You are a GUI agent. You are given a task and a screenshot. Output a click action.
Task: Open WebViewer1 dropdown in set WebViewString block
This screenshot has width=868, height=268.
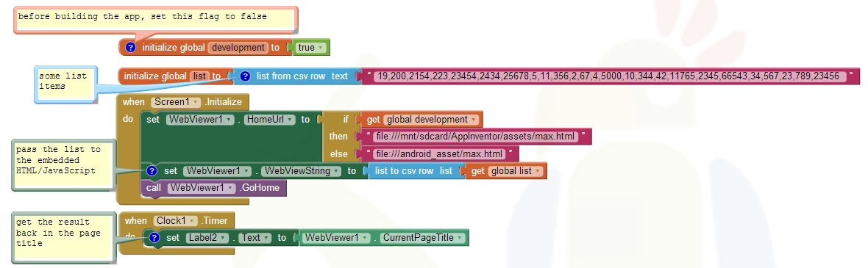pyautogui.click(x=217, y=171)
